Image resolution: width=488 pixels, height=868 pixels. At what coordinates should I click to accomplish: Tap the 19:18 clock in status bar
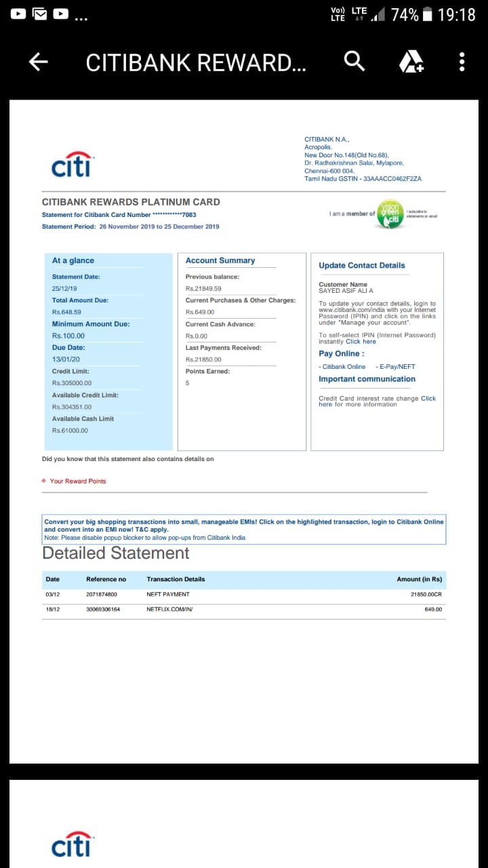tap(457, 14)
